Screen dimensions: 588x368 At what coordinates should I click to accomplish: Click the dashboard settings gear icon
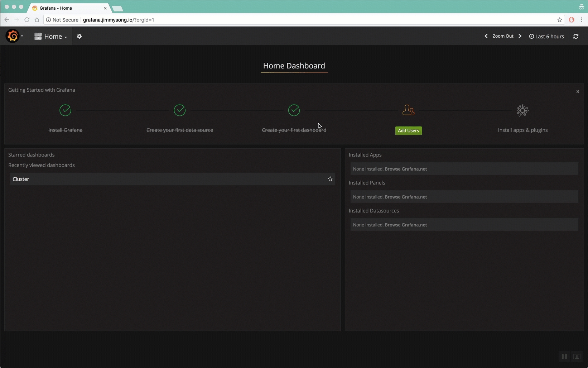(79, 37)
